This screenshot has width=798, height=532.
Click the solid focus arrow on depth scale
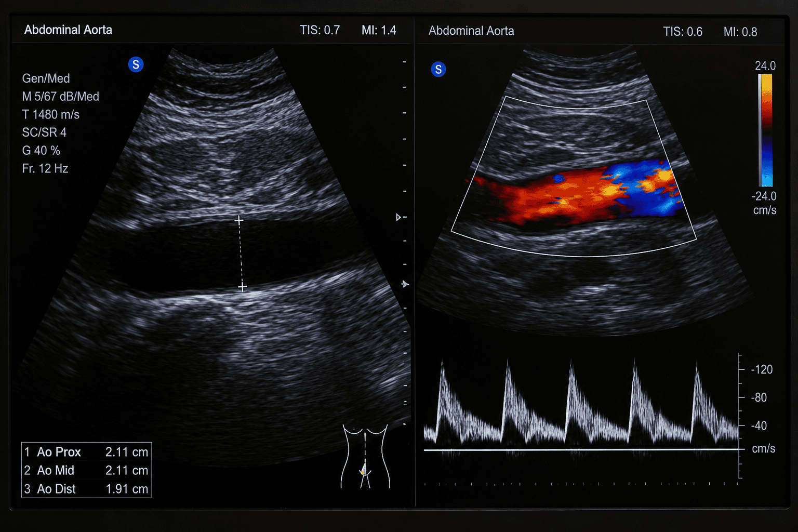(405, 284)
